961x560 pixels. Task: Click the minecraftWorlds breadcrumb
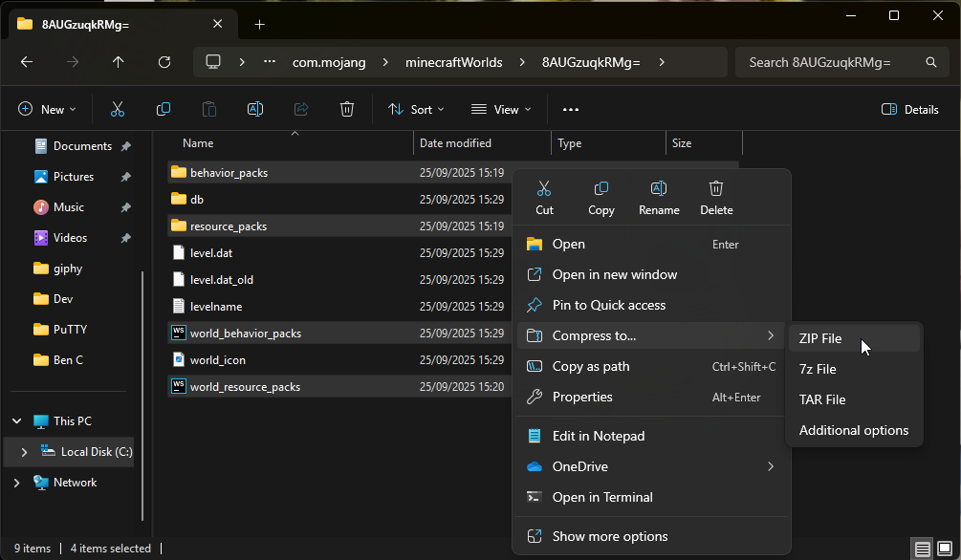tap(453, 62)
